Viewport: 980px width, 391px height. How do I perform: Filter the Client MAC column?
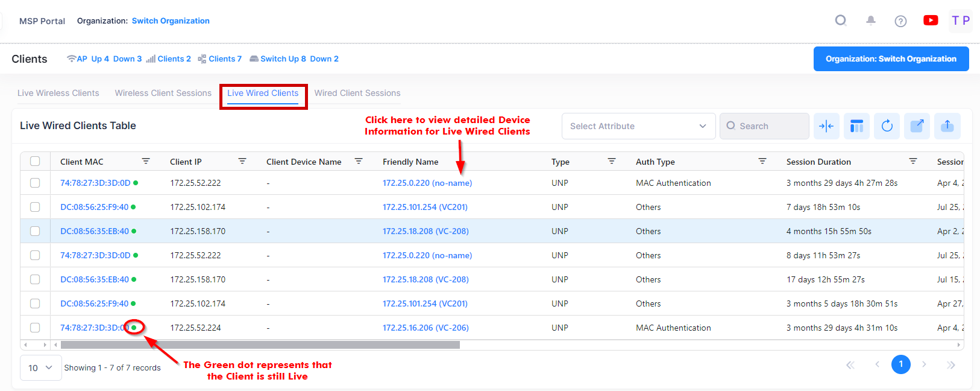pyautogui.click(x=146, y=161)
